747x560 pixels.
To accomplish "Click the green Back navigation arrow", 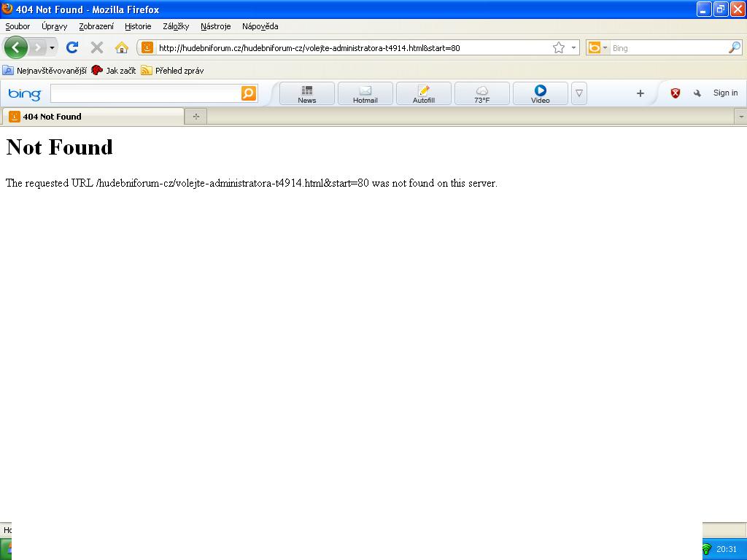I will [x=15, y=47].
